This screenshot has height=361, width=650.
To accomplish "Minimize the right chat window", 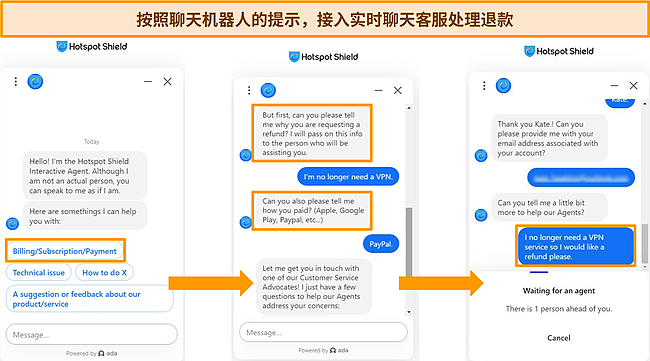I will pyautogui.click(x=614, y=86).
